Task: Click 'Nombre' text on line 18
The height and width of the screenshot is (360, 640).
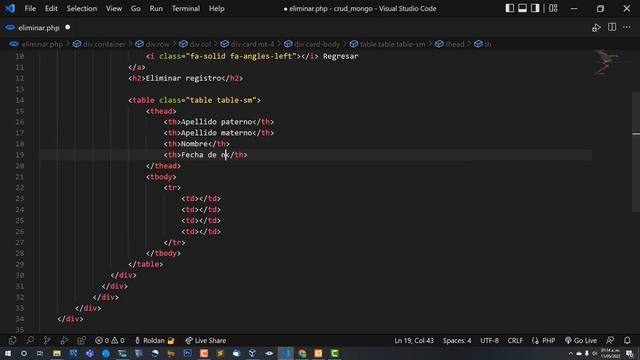Action: (x=194, y=144)
